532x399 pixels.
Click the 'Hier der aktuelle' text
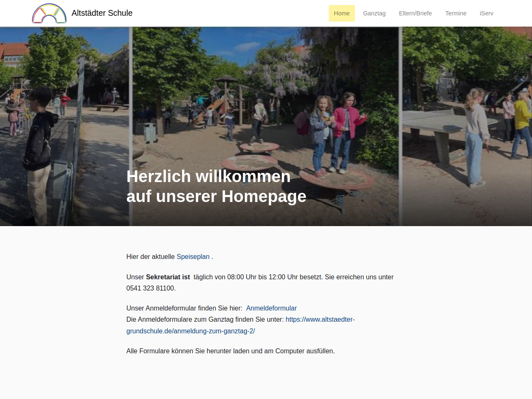pyautogui.click(x=150, y=256)
